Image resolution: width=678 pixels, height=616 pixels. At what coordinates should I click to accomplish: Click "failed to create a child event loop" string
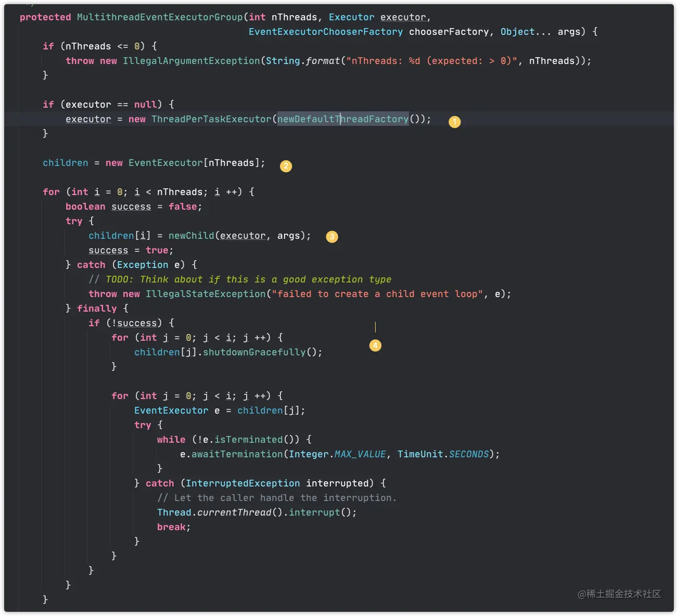point(377,294)
